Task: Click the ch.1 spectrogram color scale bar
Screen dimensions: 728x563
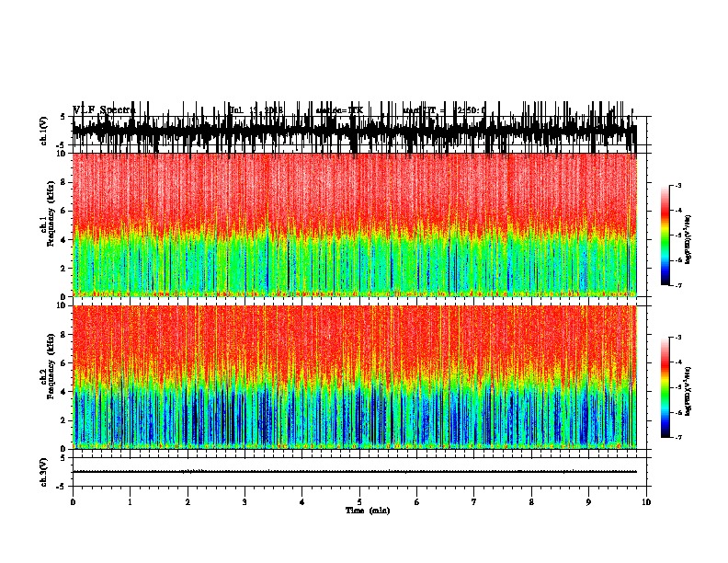Action: coord(665,236)
